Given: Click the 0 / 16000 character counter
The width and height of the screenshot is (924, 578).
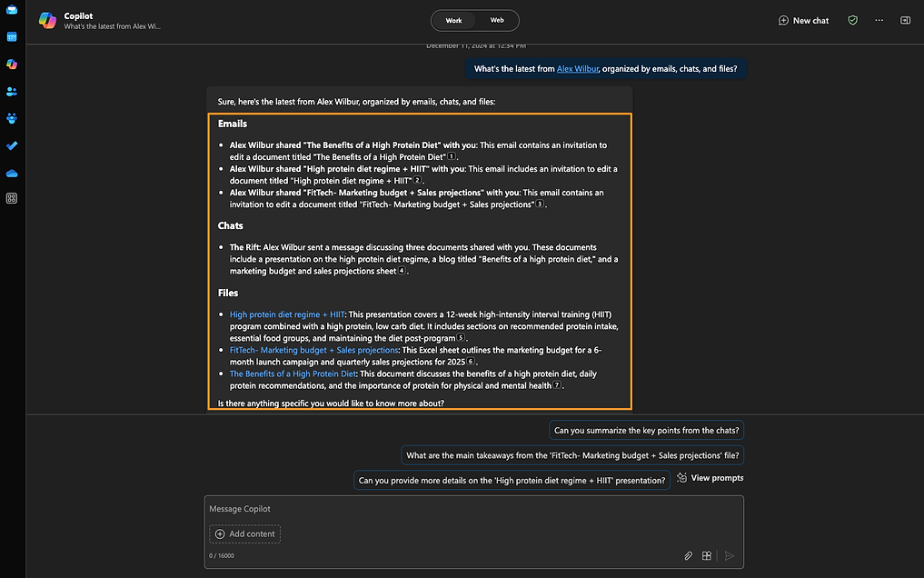Looking at the screenshot, I should (222, 555).
